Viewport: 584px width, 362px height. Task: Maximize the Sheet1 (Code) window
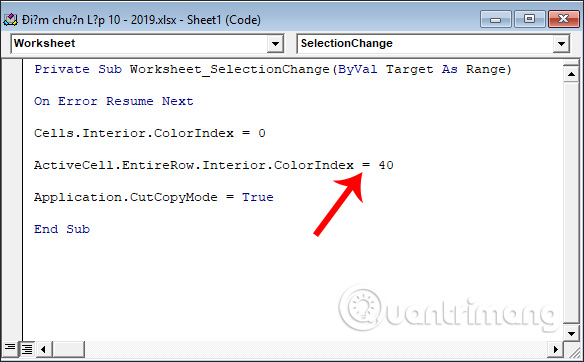pyautogui.click(x=529, y=19)
